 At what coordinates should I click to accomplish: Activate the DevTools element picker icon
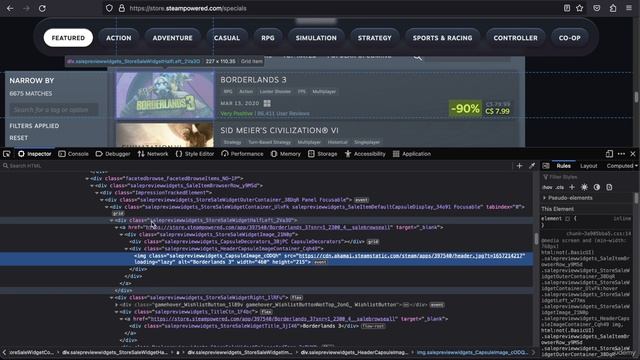pyautogui.click(x=7, y=154)
